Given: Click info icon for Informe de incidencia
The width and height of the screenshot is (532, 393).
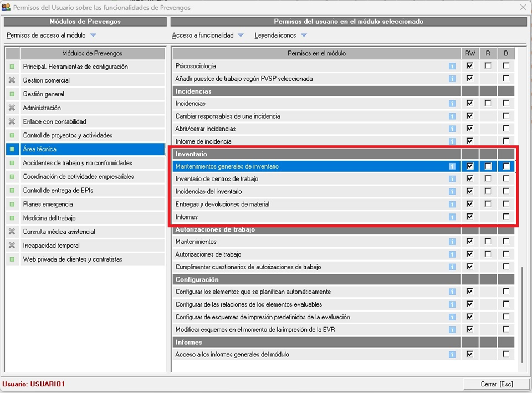Looking at the screenshot, I should coord(452,141).
